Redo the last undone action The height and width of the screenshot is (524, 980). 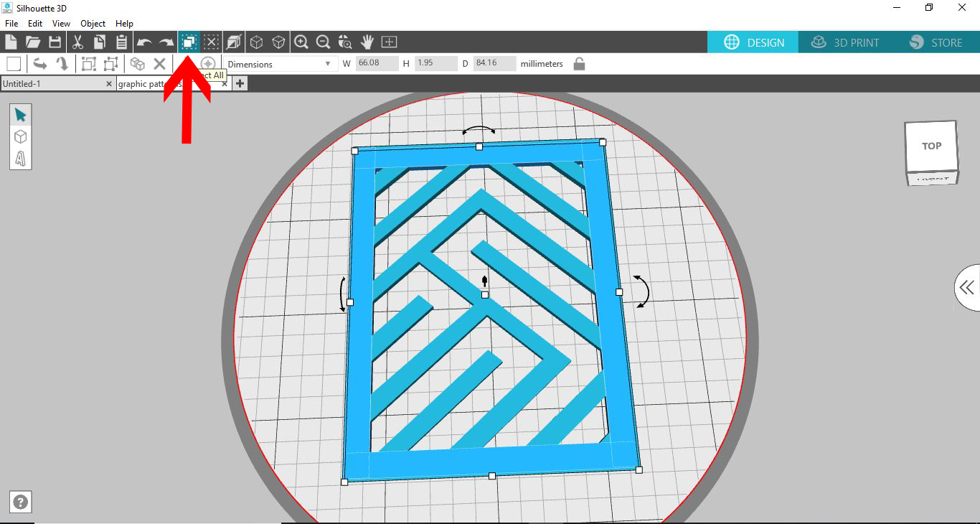click(166, 42)
